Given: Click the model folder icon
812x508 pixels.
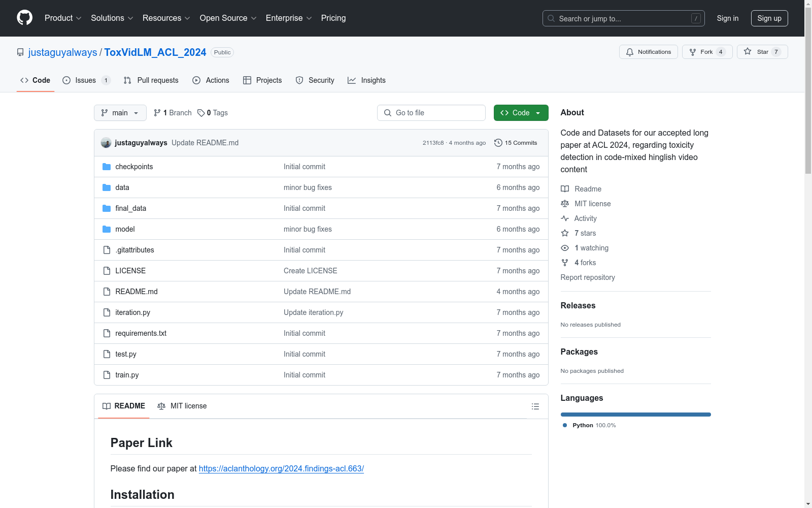Looking at the screenshot, I should (107, 229).
